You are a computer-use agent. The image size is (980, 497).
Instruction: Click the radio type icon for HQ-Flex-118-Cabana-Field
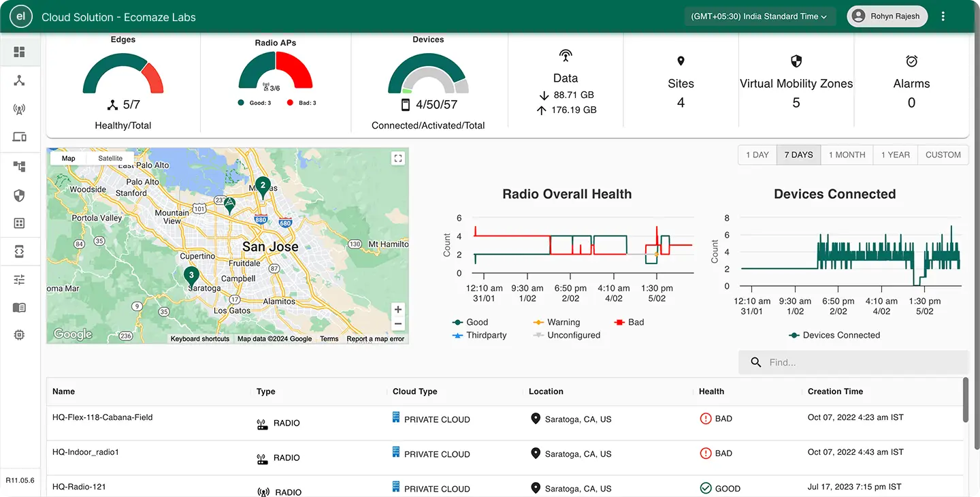point(262,424)
